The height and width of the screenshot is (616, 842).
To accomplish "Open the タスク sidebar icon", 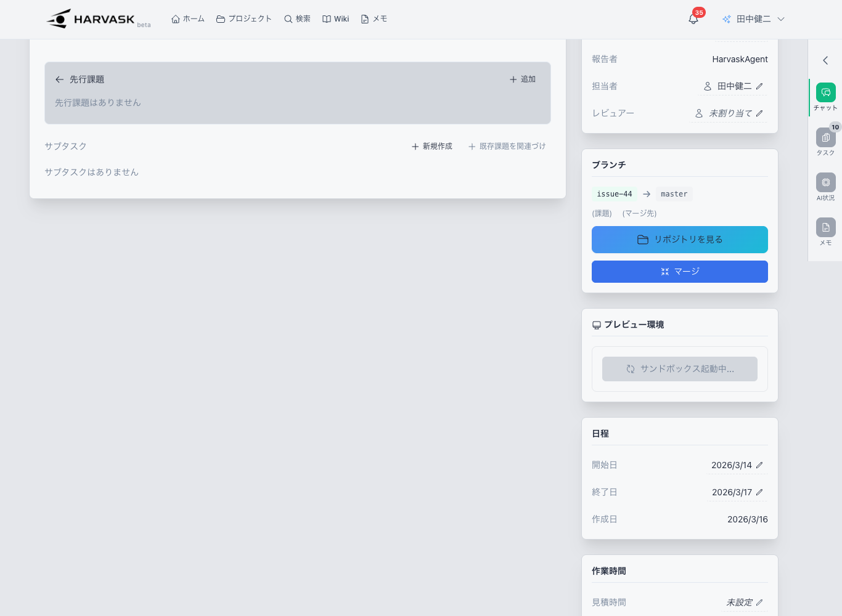I will pos(825,138).
